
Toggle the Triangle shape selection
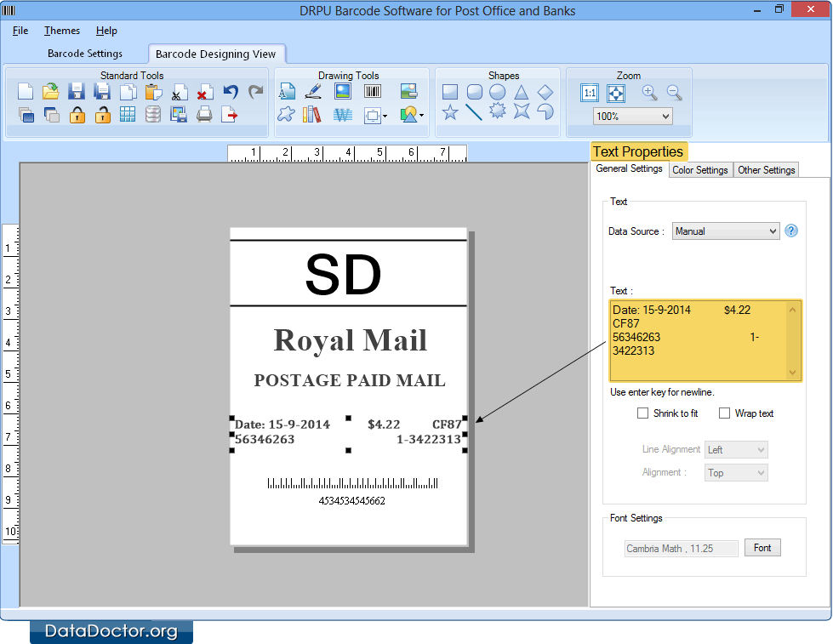coord(522,90)
